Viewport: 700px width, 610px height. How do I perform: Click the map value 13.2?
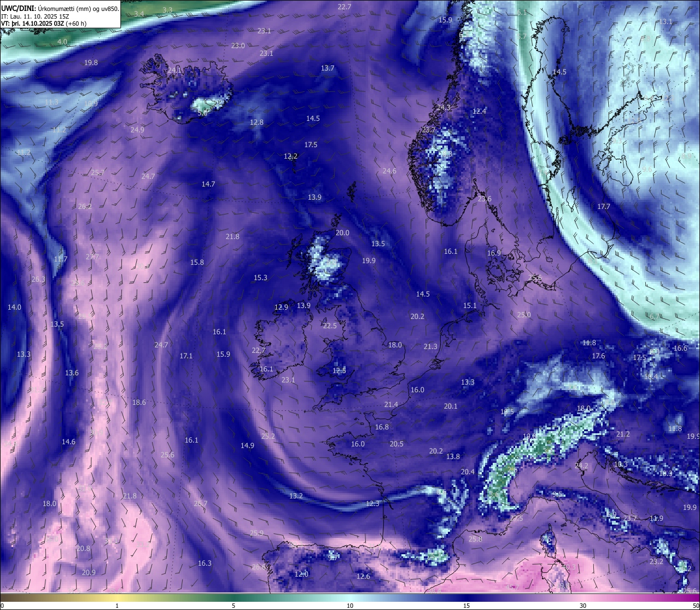click(296, 496)
